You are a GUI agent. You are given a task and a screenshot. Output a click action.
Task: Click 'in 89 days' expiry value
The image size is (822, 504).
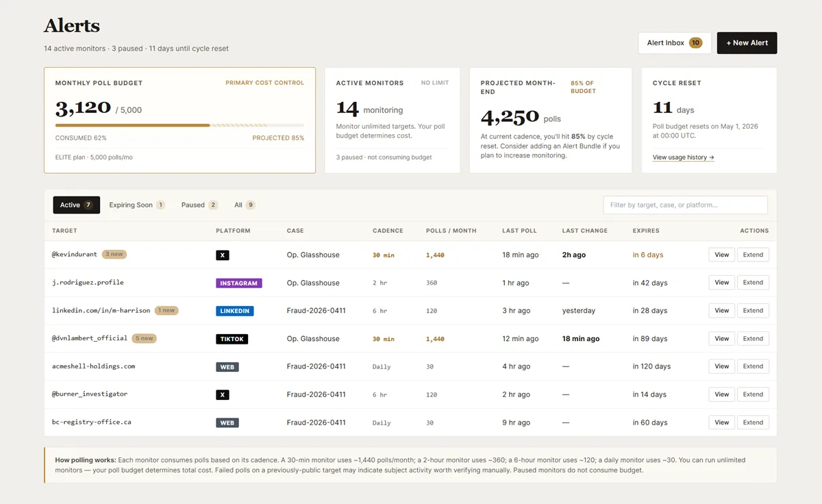point(650,339)
